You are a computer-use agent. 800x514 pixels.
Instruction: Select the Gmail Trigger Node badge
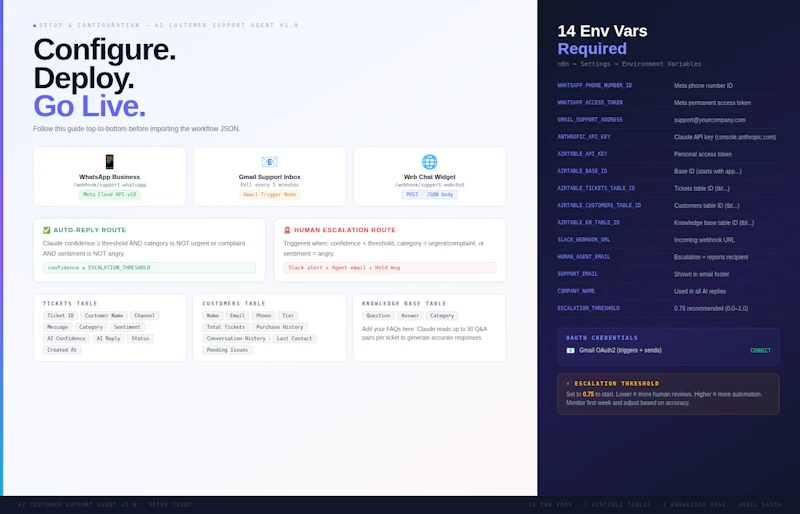pos(269,194)
